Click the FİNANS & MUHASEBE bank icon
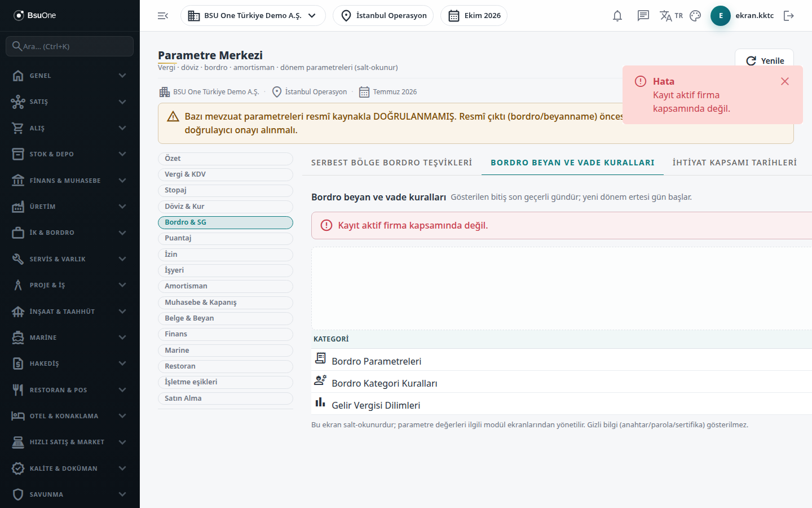Image resolution: width=812 pixels, height=508 pixels. pyautogui.click(x=18, y=181)
